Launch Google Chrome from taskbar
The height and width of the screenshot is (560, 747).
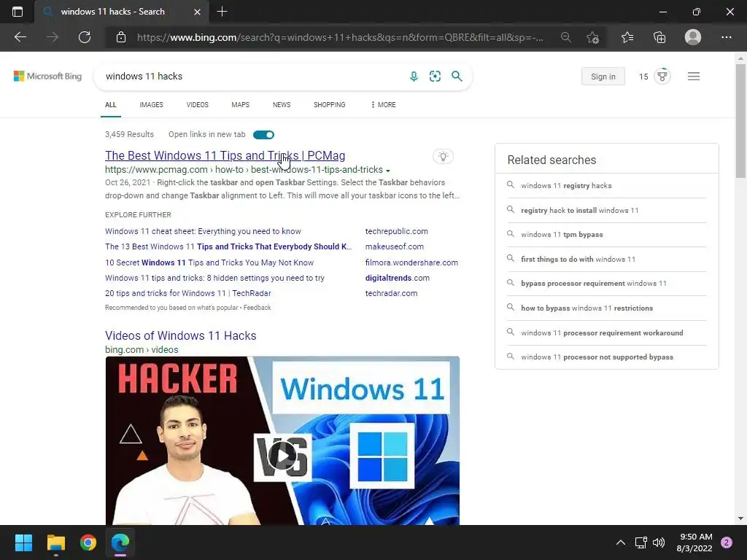(x=88, y=542)
